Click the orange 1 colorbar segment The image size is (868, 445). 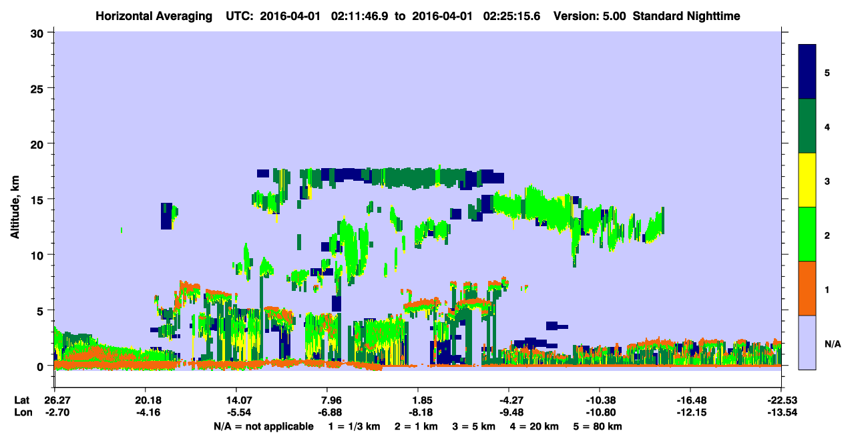tap(807, 288)
